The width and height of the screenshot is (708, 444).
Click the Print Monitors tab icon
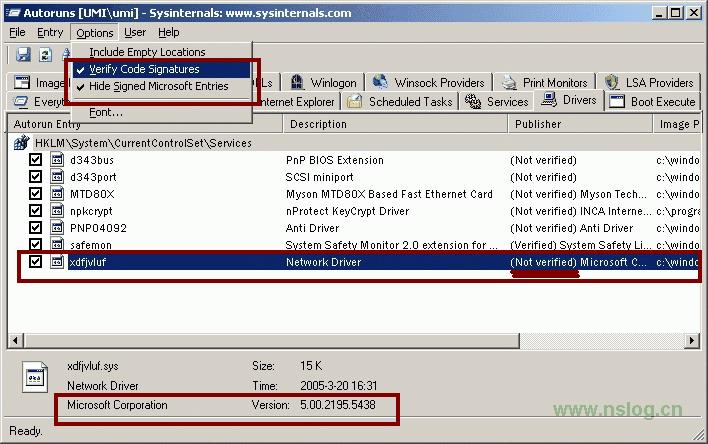pyautogui.click(x=509, y=83)
